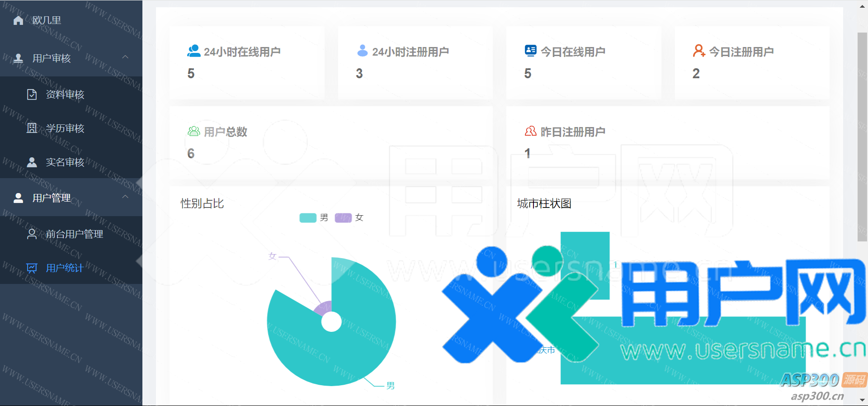Select the 用户统计 menu entry
The image size is (868, 406).
71,268
